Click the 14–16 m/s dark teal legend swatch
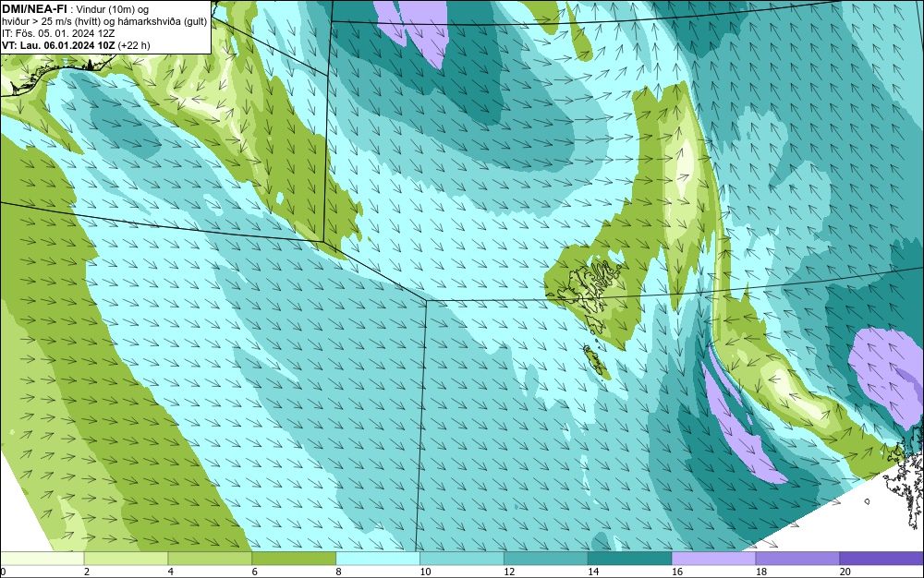Viewport: 924px width, 578px height. pyautogui.click(x=630, y=558)
